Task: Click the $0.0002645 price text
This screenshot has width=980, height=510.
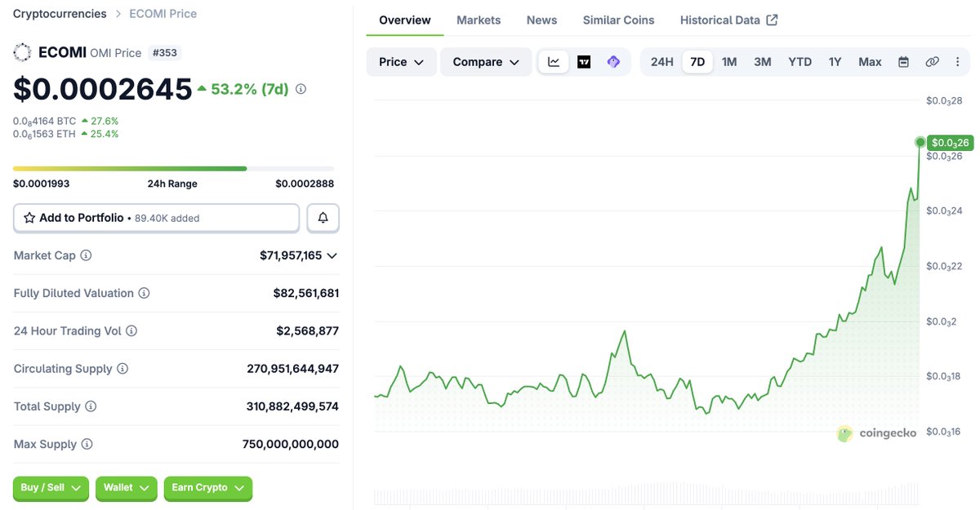Action: pos(103,90)
